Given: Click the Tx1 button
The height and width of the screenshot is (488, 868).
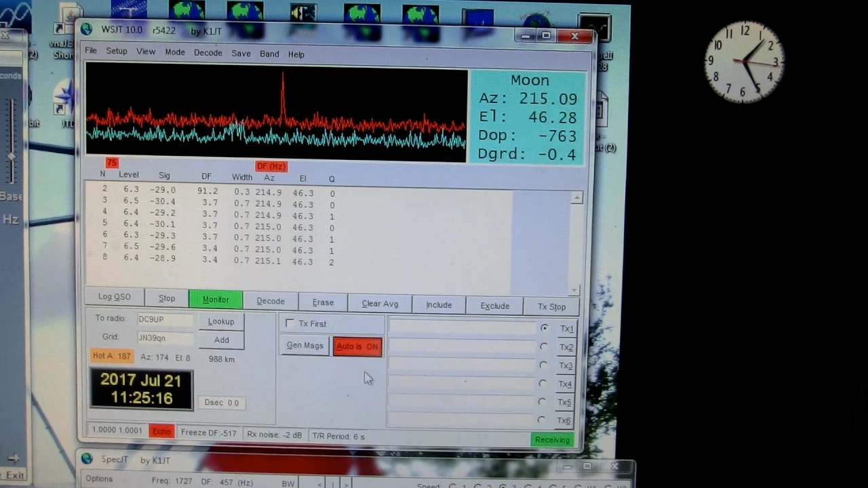Looking at the screenshot, I should pos(566,329).
